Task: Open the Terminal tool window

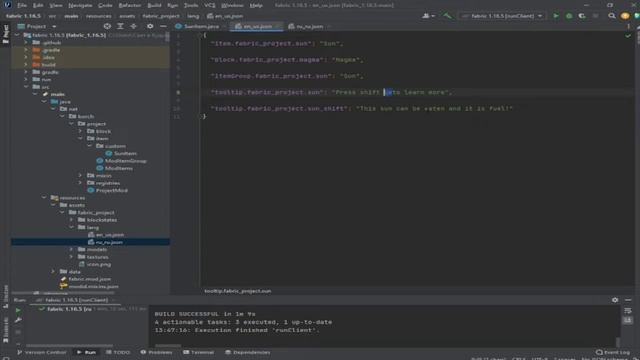Action: 199,352
